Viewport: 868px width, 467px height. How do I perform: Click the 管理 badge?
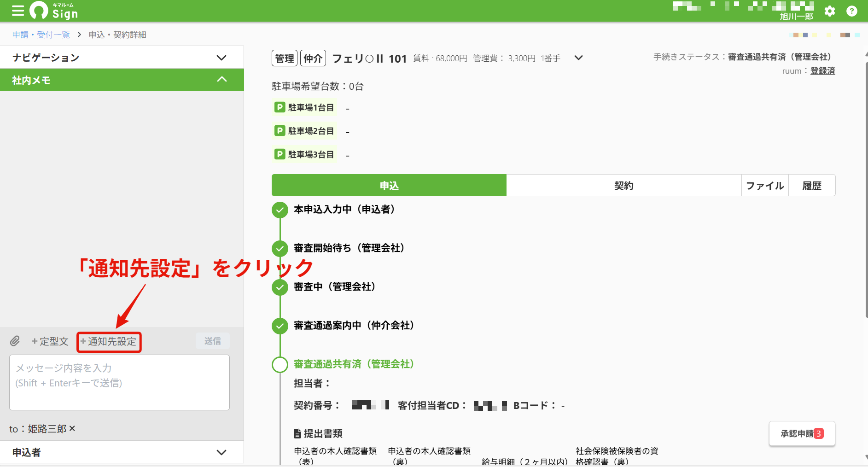click(285, 58)
